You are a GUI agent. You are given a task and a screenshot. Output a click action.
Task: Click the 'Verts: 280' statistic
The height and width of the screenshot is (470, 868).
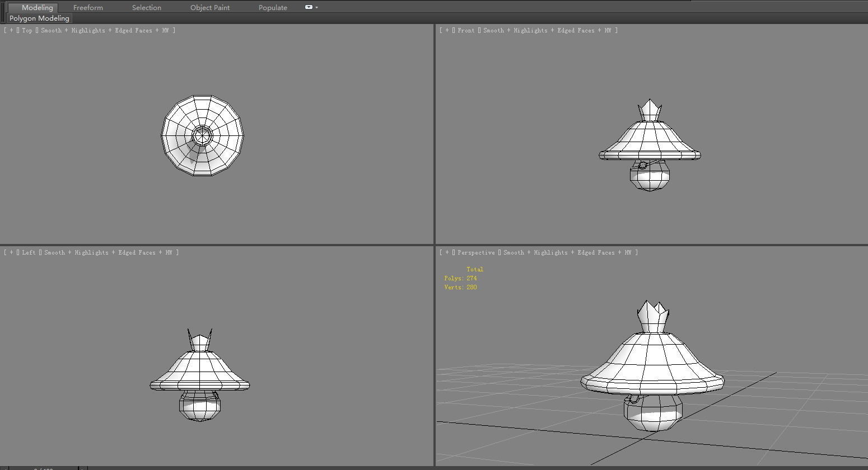pos(460,287)
